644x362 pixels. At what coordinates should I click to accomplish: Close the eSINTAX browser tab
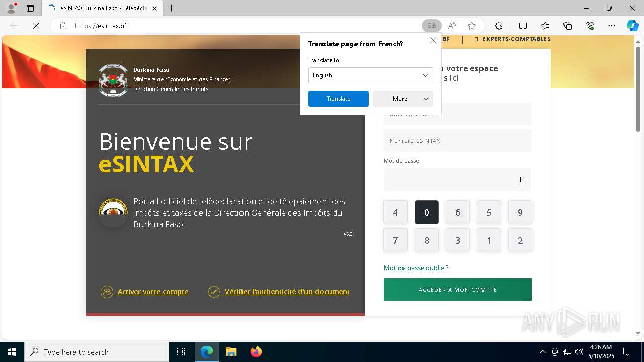click(x=154, y=8)
